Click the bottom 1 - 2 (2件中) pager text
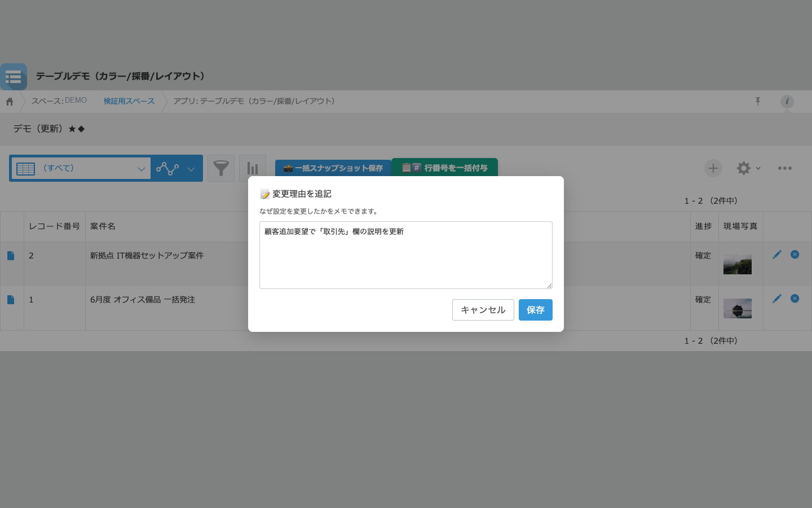812x508 pixels. (x=711, y=341)
